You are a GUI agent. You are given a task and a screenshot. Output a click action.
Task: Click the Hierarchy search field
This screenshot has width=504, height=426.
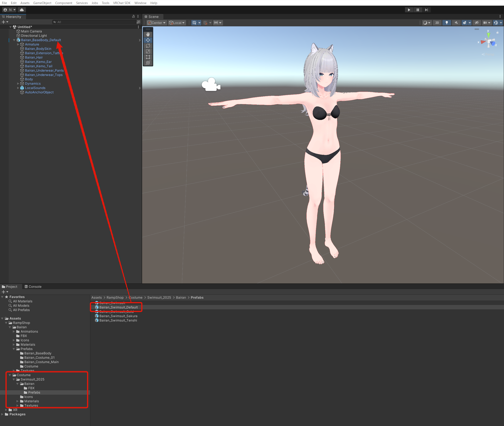pos(94,22)
